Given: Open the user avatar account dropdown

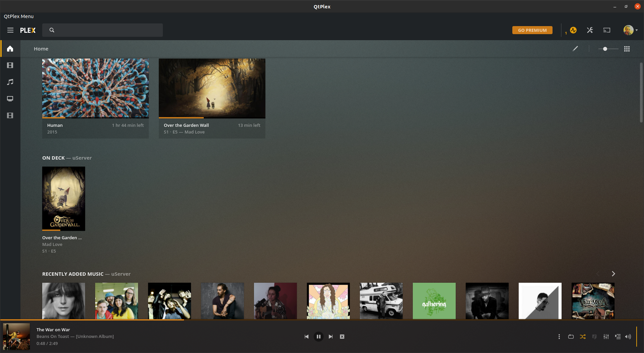Looking at the screenshot, I should click(x=630, y=30).
